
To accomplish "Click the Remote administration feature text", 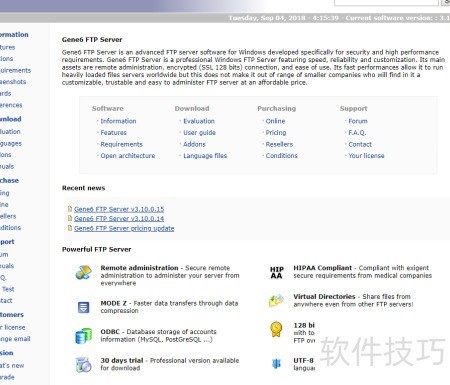I will tap(170, 275).
